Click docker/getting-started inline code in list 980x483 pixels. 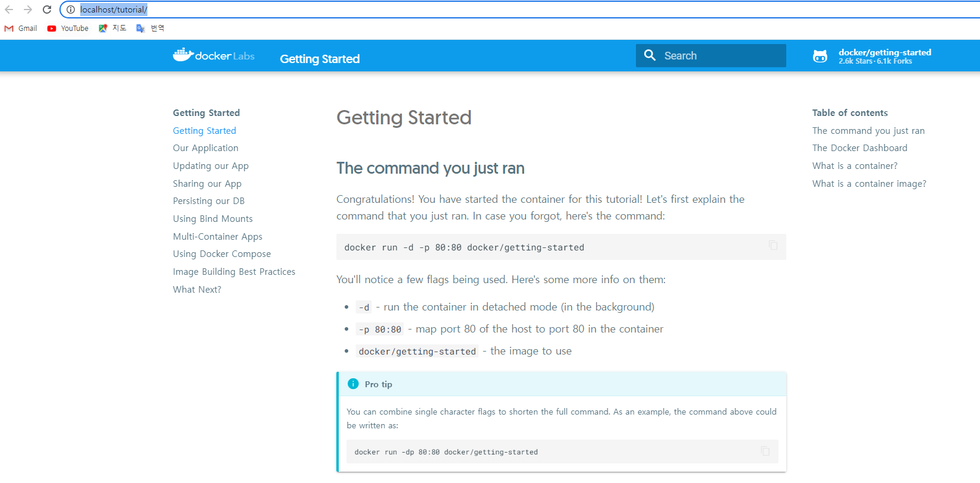[x=417, y=352]
